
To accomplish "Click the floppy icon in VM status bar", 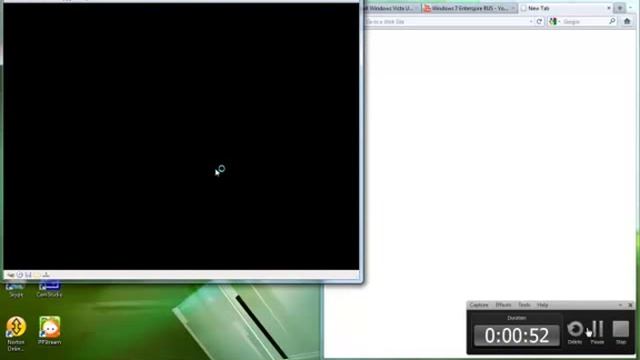I will pyautogui.click(x=28, y=275).
